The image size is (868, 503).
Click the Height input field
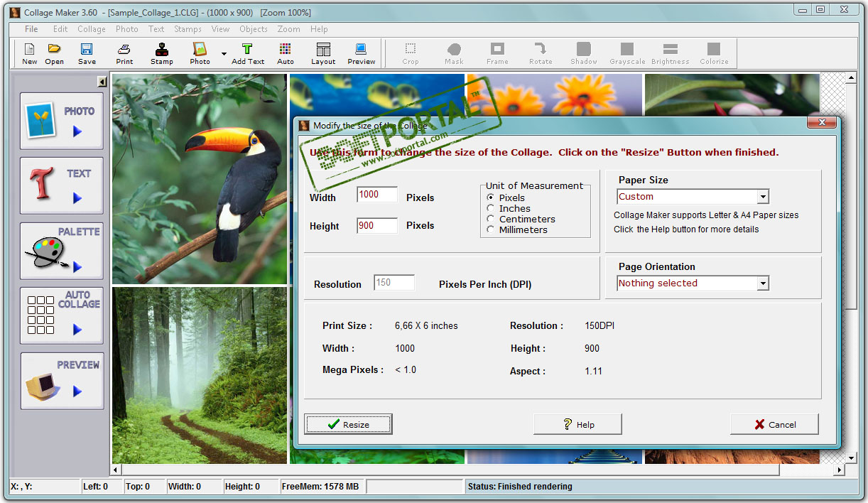tap(377, 226)
